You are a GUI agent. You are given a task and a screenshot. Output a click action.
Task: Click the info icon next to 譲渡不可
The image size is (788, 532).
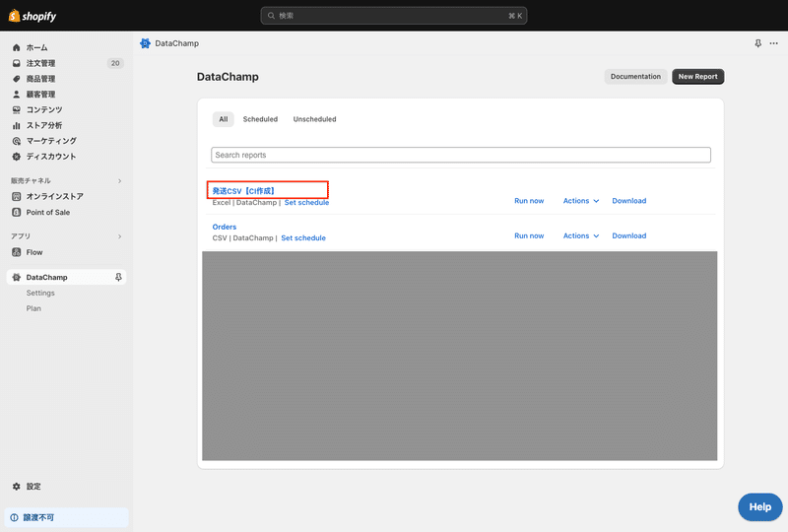coord(14,517)
